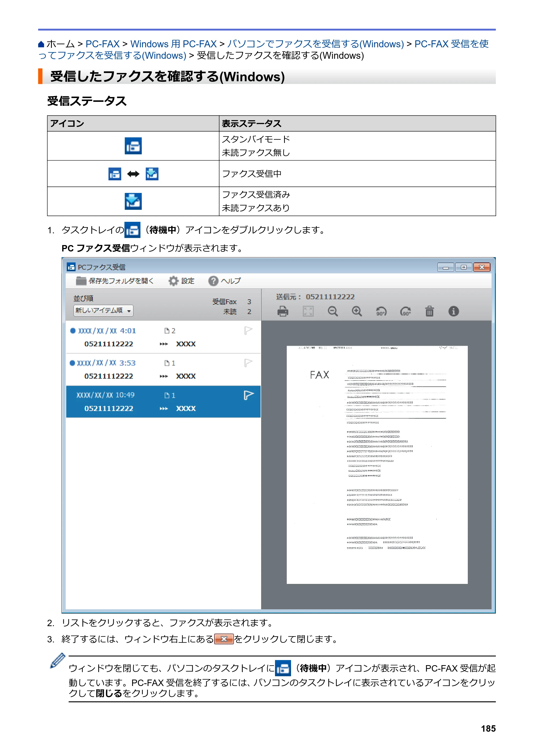Open 保存先フォルダを開く folder button

(115, 281)
